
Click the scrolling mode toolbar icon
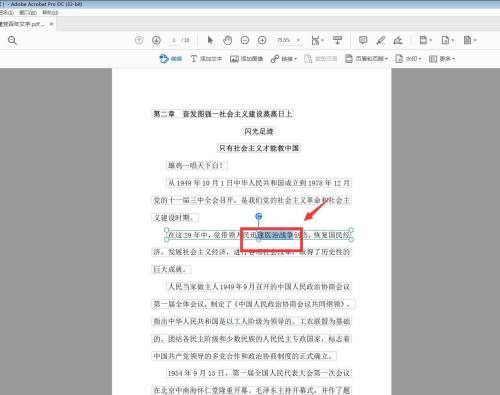(337, 40)
